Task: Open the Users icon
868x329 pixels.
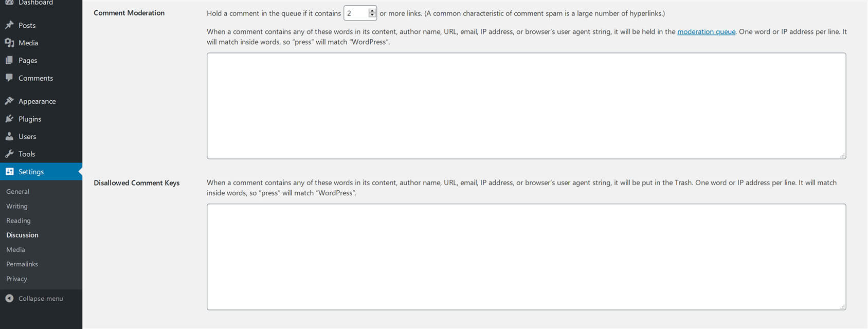Action: (x=9, y=136)
